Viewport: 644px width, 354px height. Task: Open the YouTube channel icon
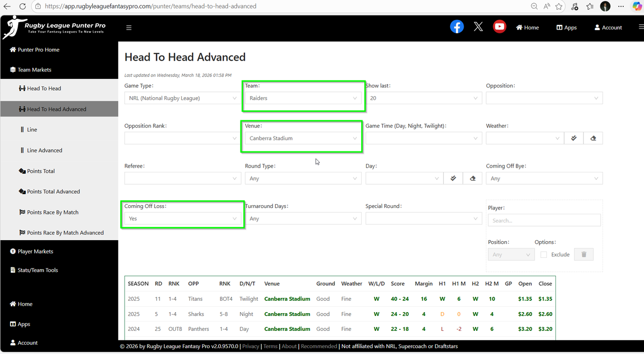(500, 26)
